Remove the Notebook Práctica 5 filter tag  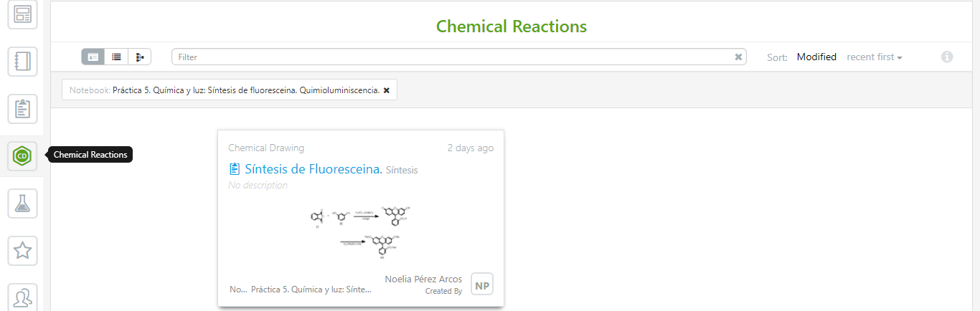[x=387, y=90]
